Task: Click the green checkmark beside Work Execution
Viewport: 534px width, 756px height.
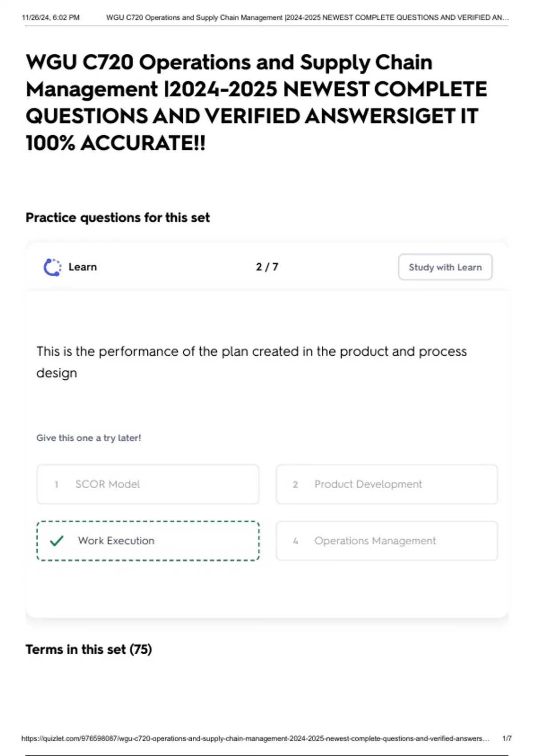Action: [x=57, y=541]
